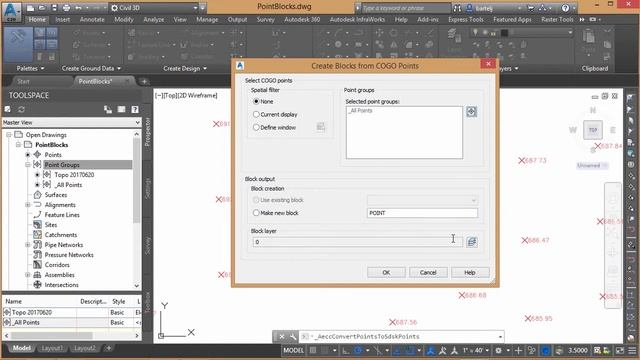Confirm the dialog with OK

pyautogui.click(x=386, y=272)
